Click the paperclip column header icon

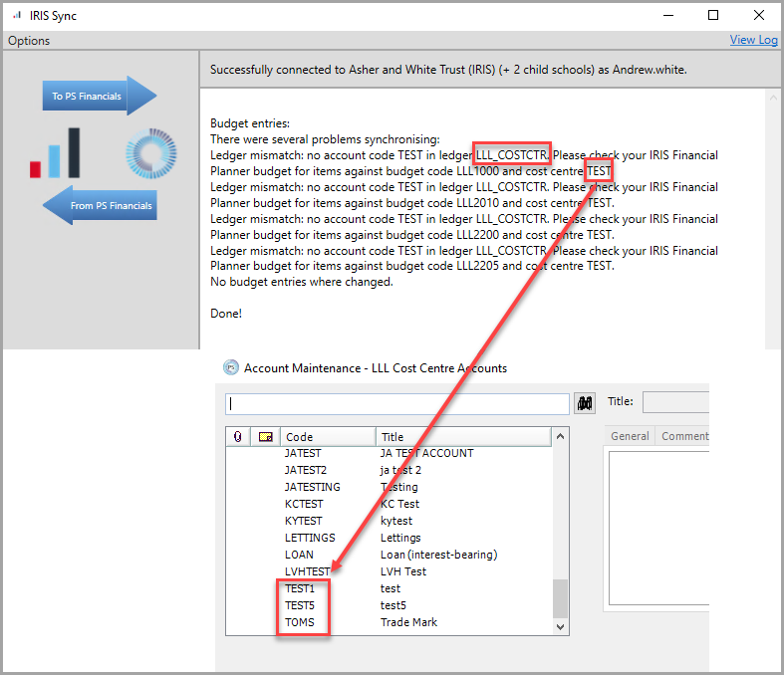237,436
